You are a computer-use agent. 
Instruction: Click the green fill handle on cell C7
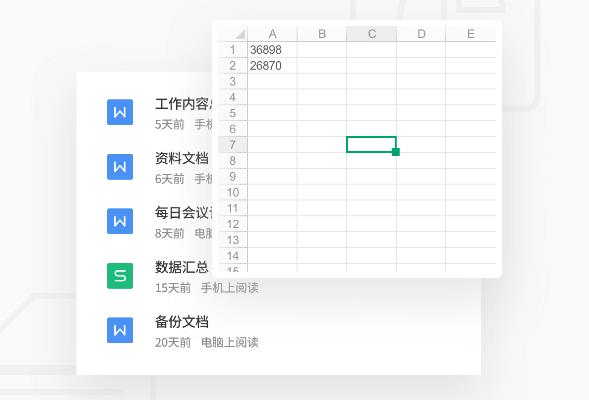[x=396, y=152]
